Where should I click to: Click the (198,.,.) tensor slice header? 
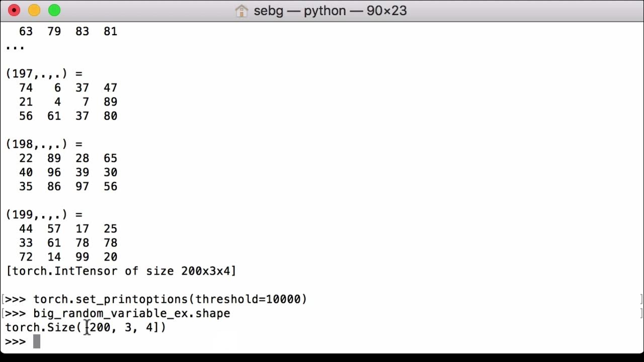(x=44, y=144)
